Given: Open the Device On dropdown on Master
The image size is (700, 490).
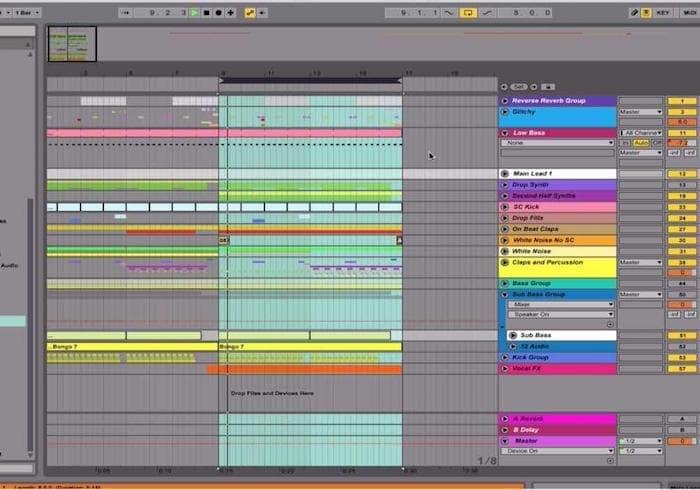Looking at the screenshot, I should (560, 451).
